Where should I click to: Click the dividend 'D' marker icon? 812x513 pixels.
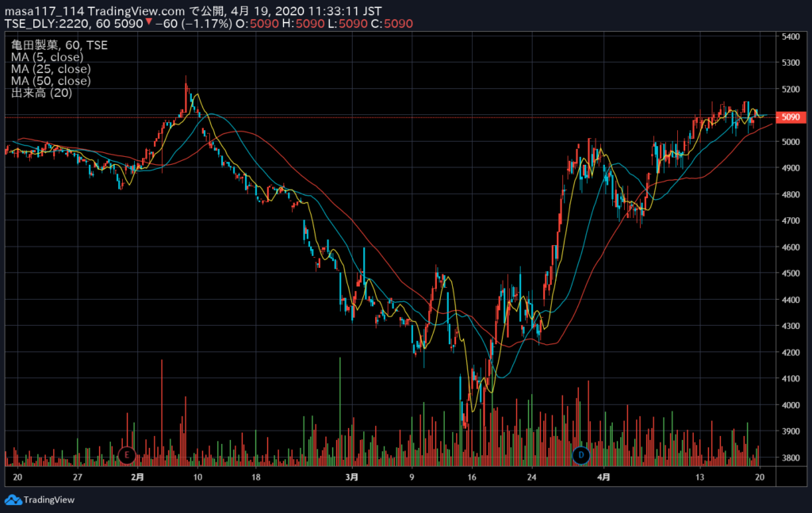[581, 455]
